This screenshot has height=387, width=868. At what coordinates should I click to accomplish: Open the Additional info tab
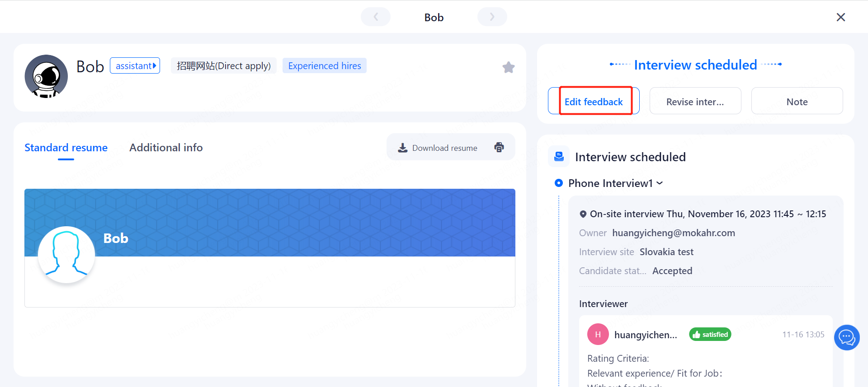pos(166,148)
